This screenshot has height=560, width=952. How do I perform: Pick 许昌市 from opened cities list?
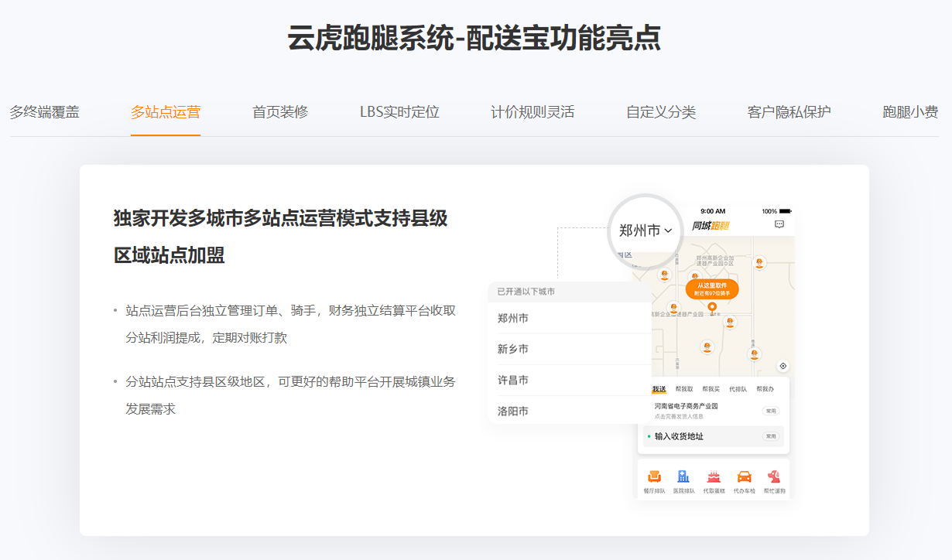[512, 381]
